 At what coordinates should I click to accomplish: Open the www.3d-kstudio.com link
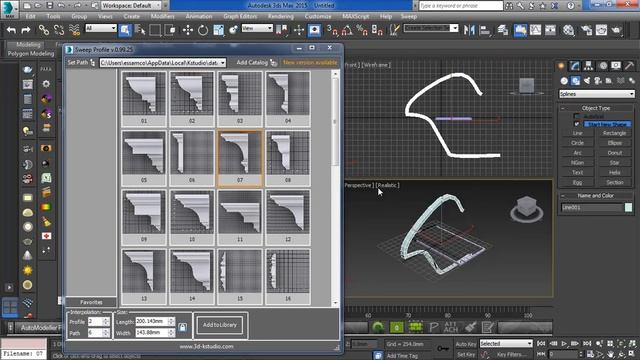coord(207,347)
